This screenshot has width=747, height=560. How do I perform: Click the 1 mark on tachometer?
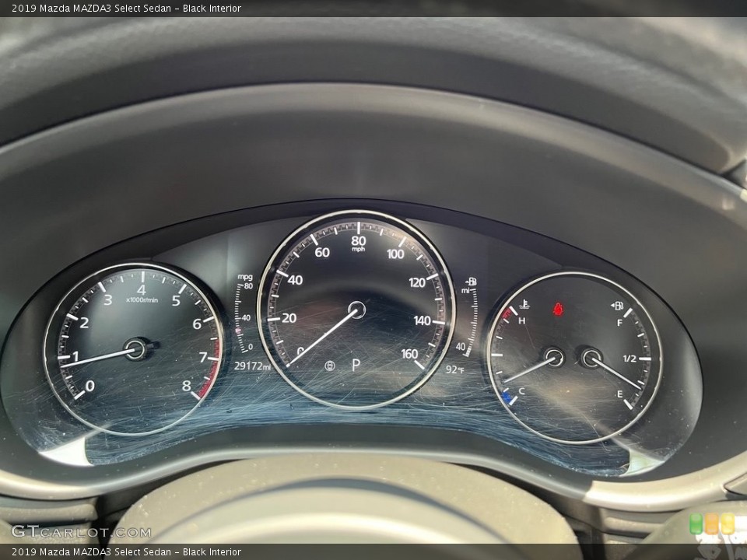pyautogui.click(x=75, y=356)
